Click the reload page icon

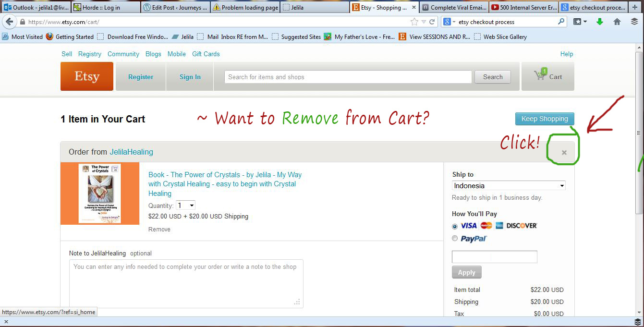(x=432, y=22)
